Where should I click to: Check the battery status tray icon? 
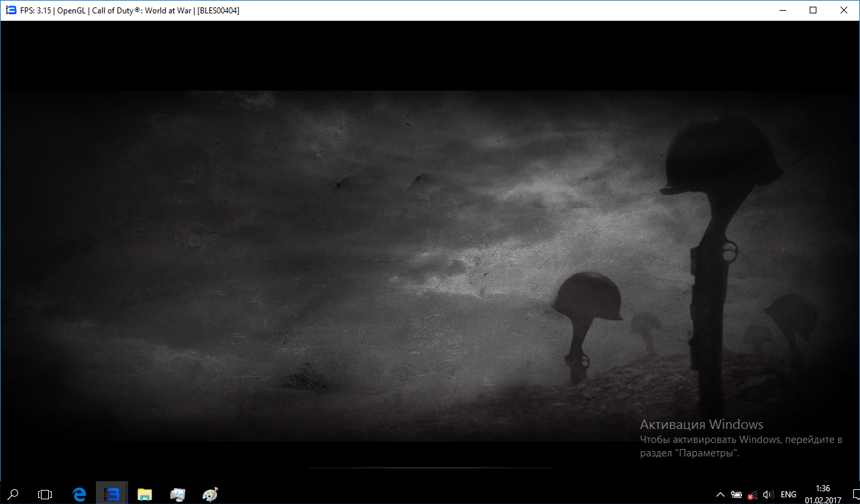(736, 495)
